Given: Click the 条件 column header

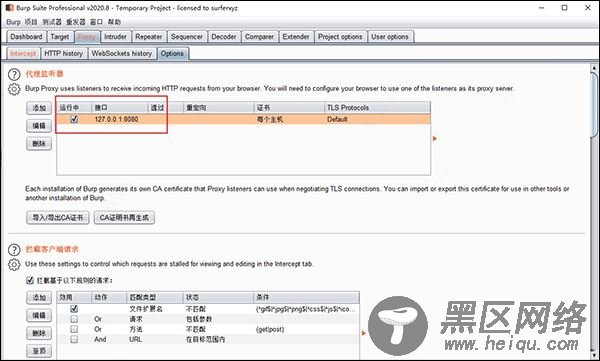Looking at the screenshot, I should [x=306, y=297].
